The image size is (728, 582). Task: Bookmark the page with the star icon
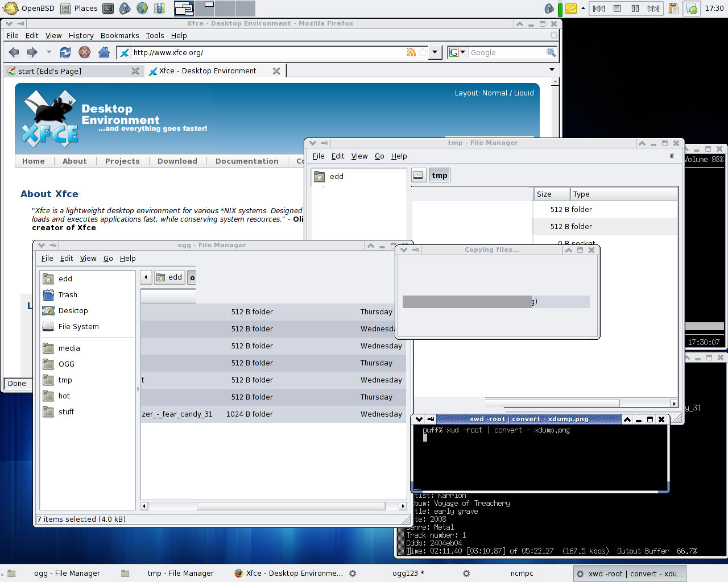pyautogui.click(x=422, y=52)
